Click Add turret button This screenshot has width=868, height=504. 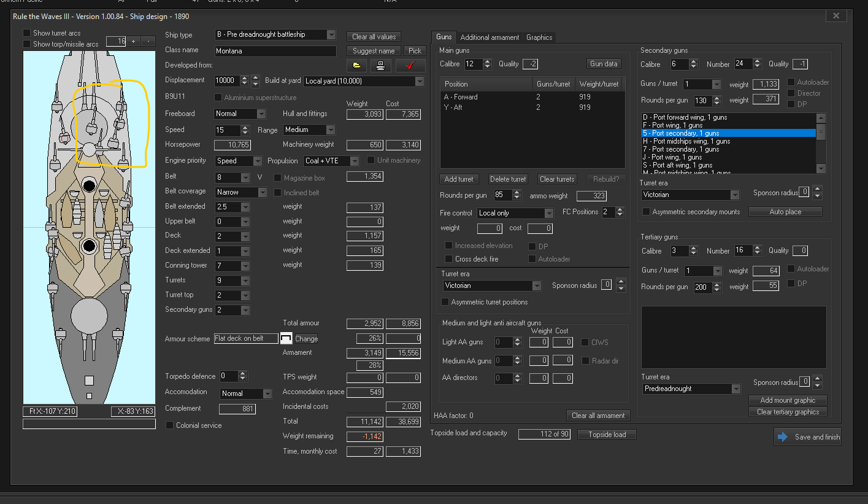pos(459,179)
